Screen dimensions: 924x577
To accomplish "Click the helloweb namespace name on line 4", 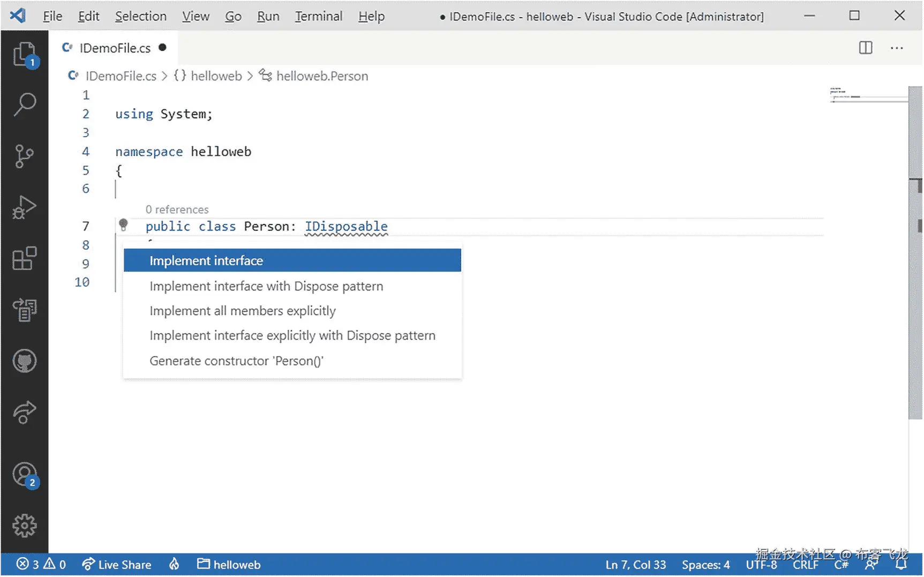I will tap(221, 152).
